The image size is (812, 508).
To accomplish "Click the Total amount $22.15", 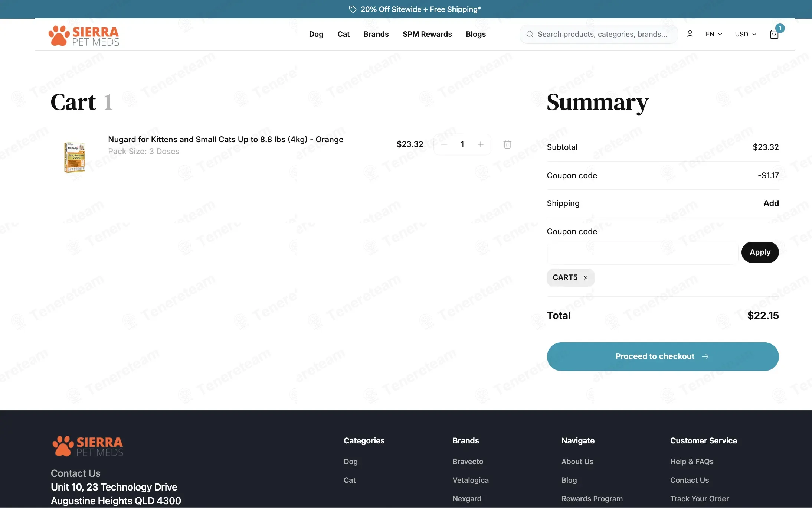I will pos(763,316).
